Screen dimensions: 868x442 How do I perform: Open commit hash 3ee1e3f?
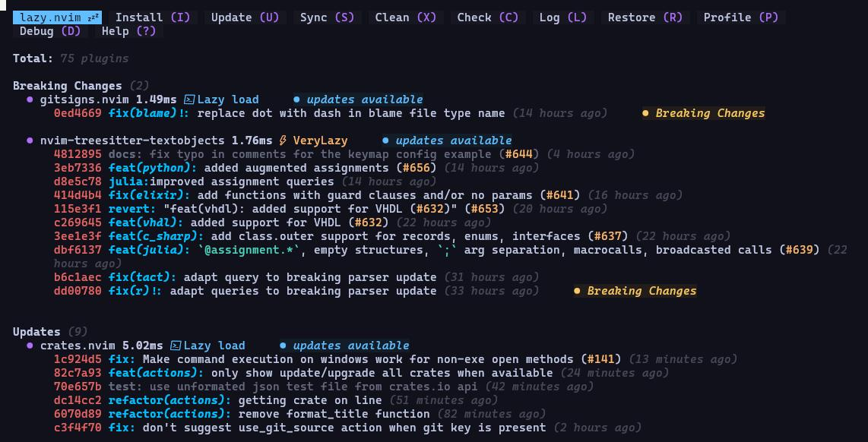78,236
